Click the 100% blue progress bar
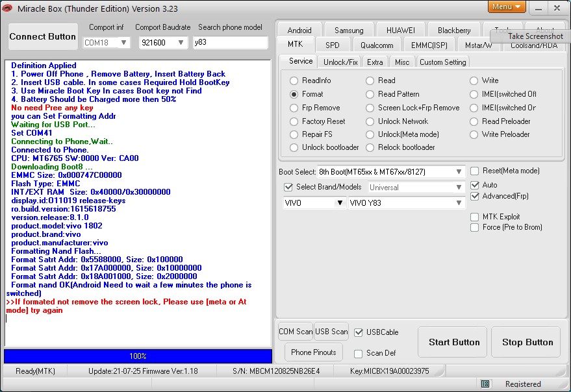Viewport: 571px width, 392px height. pos(138,356)
